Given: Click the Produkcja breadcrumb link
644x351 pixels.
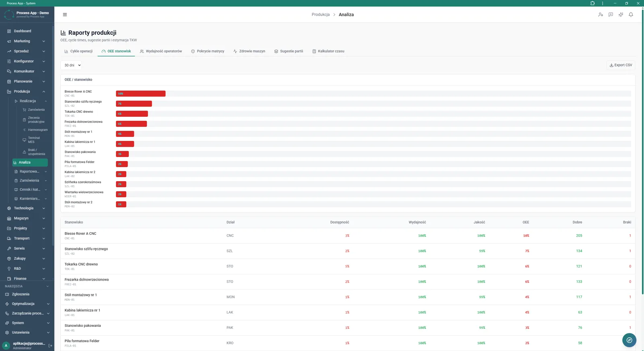Looking at the screenshot, I should (320, 14).
